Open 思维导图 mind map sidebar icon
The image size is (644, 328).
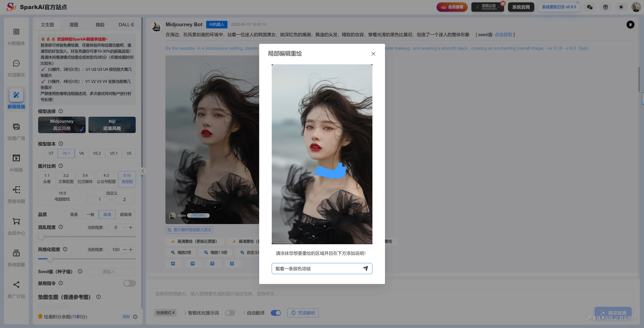16,194
